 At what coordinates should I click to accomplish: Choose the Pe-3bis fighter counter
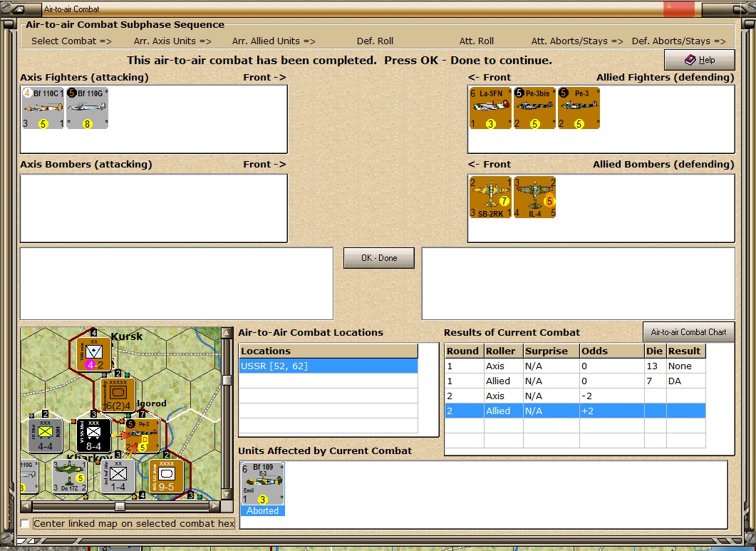tap(534, 108)
